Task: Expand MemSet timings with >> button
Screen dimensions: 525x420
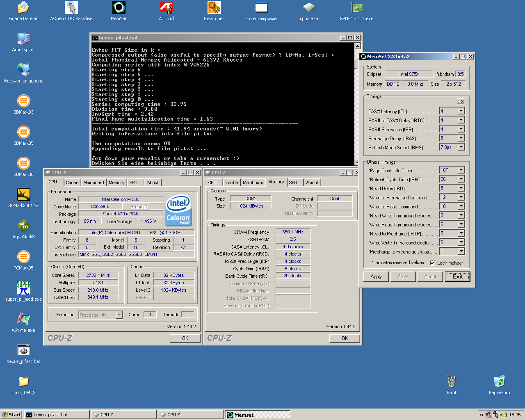Action: point(461,101)
